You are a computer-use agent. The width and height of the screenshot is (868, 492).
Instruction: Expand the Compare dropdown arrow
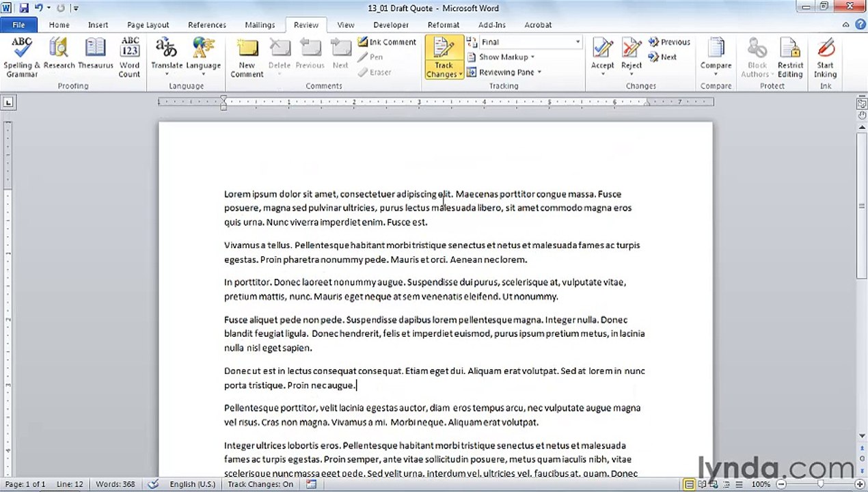(x=716, y=74)
